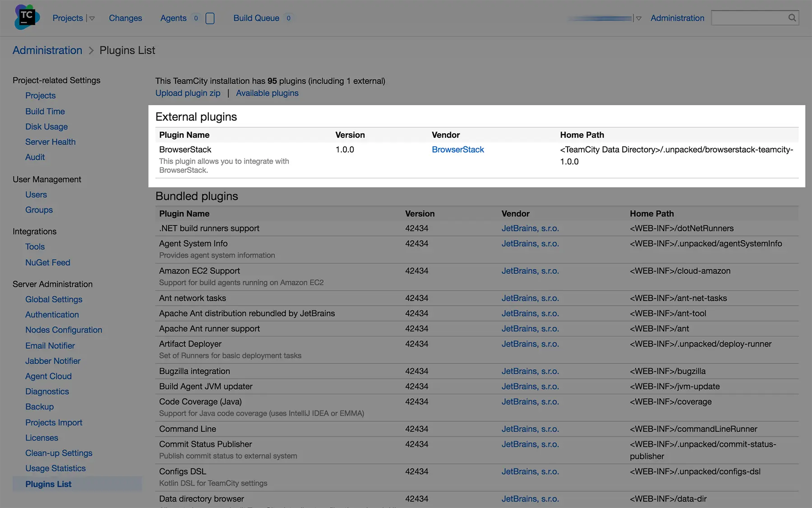Click the search magnifier icon
The width and height of the screenshot is (812, 508).
pos(792,18)
